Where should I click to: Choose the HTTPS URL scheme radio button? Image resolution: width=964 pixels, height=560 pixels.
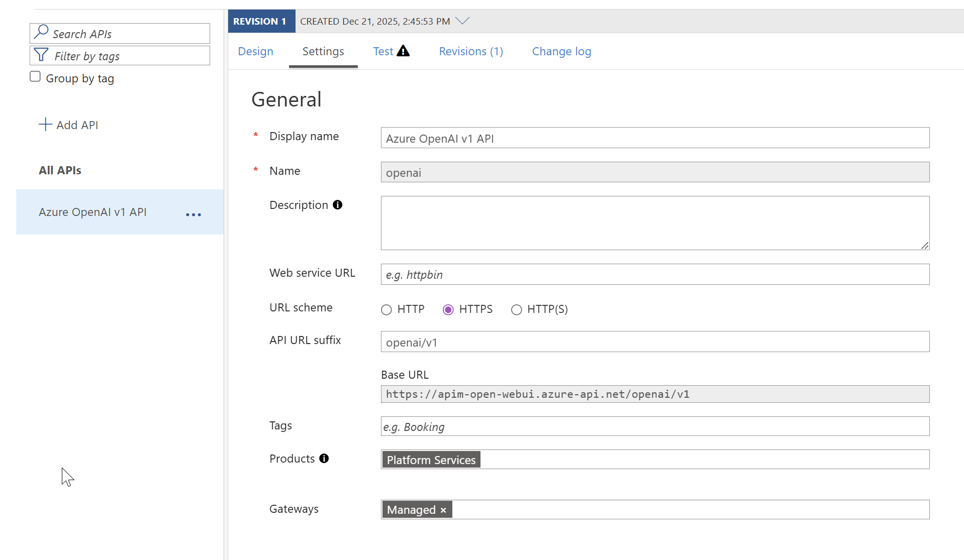pos(448,310)
